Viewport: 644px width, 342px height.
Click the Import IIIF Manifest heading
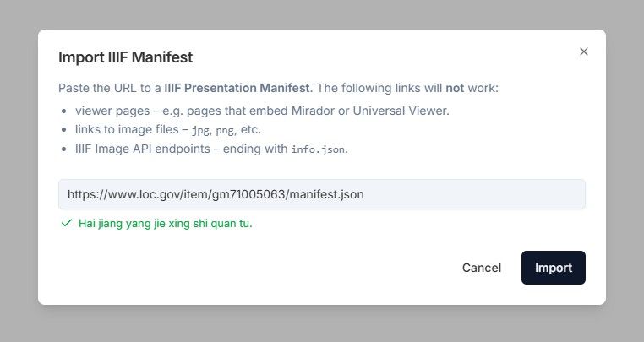click(125, 57)
